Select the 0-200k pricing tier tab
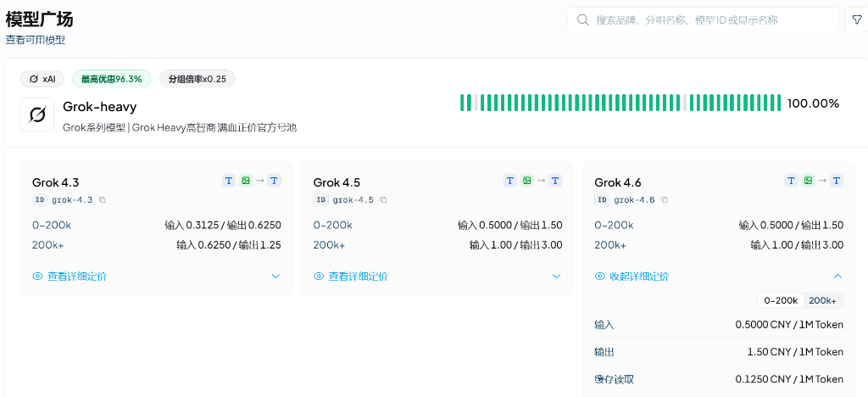 (x=781, y=300)
